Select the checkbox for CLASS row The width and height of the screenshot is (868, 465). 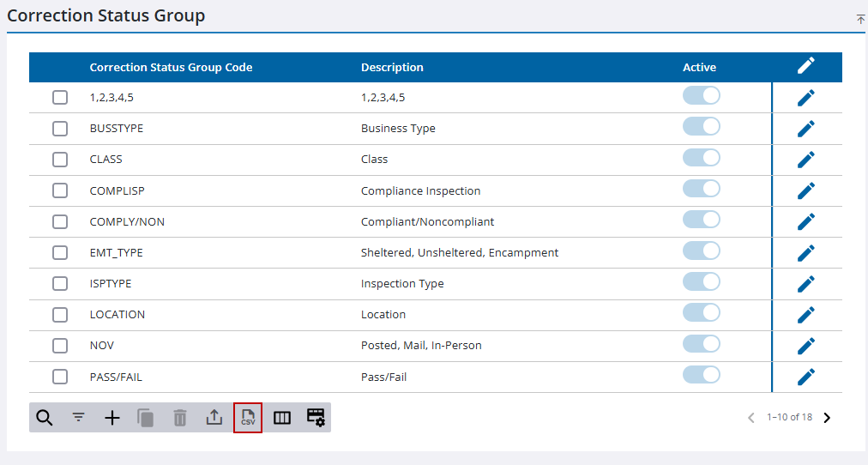[60, 160]
